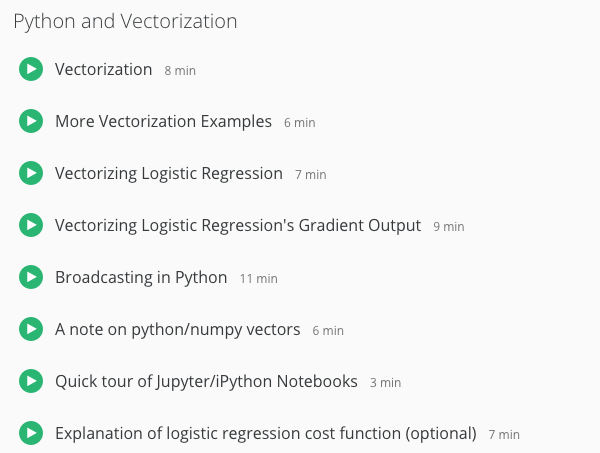Click the 3 min duration label

tap(385, 383)
